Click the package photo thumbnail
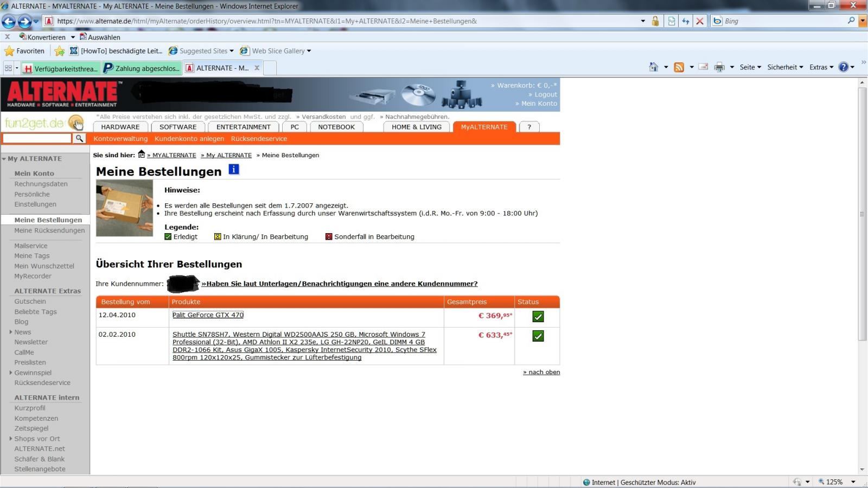 tap(124, 208)
